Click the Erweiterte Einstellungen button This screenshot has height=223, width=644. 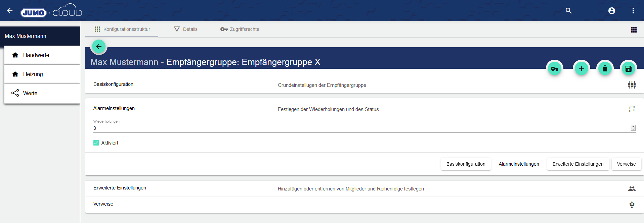(x=578, y=164)
